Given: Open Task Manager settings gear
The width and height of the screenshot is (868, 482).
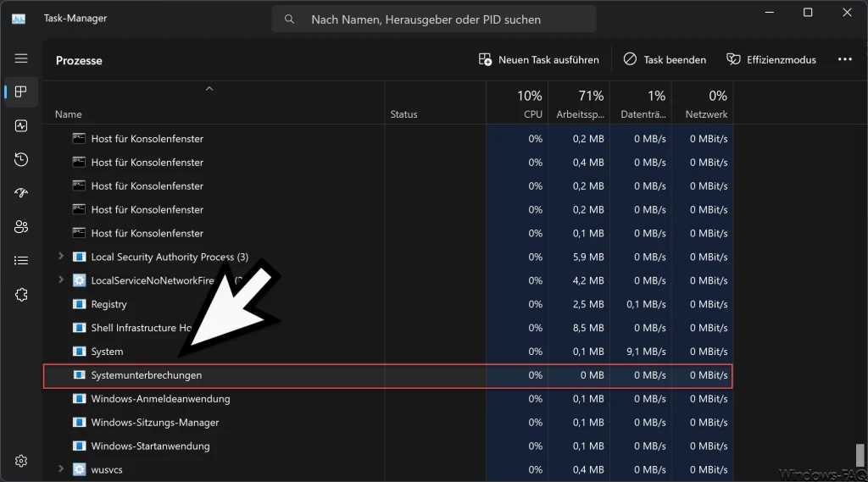Looking at the screenshot, I should (21, 461).
